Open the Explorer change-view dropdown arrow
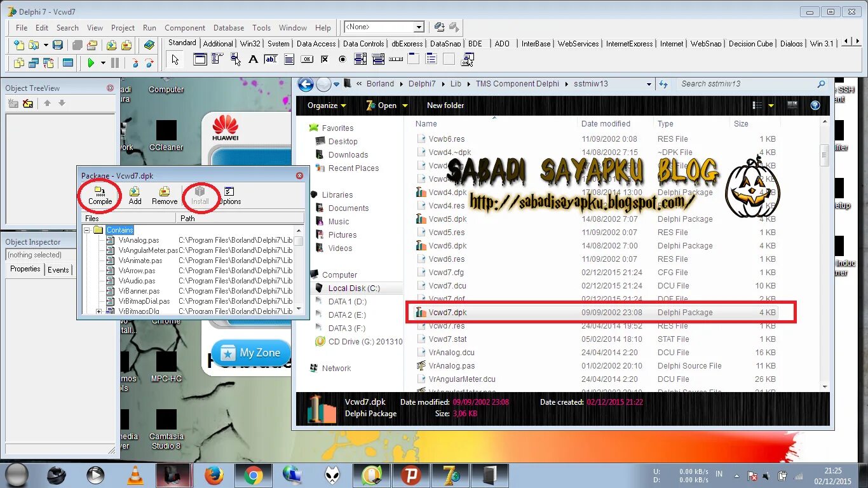 [771, 105]
